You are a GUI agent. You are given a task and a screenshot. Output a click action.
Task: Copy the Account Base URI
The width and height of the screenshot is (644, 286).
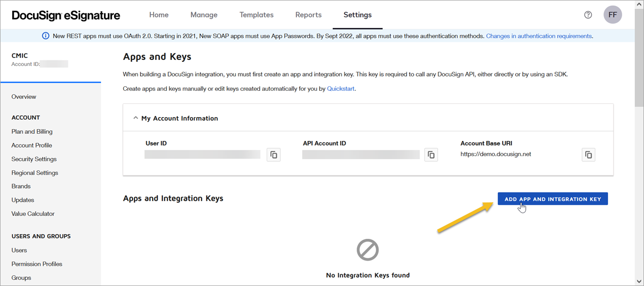[588, 155]
